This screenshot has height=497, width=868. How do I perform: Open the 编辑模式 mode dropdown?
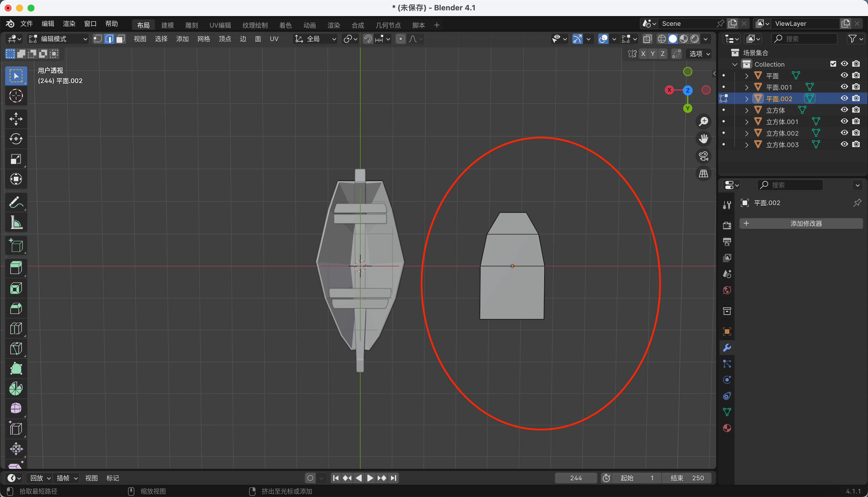point(58,39)
